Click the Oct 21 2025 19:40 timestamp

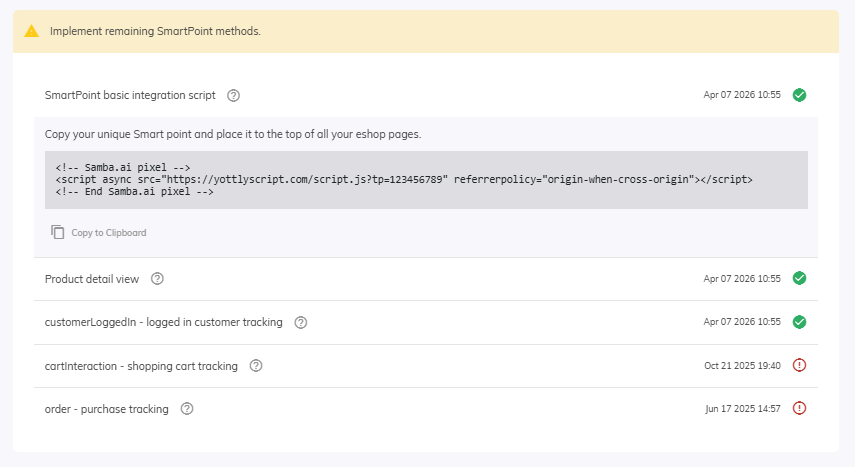(742, 366)
